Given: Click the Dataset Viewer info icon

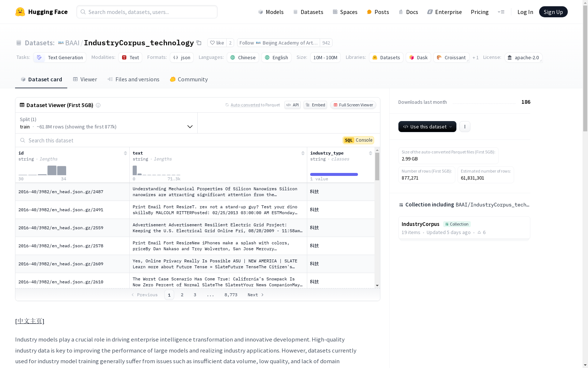Looking at the screenshot, I should 98,105.
